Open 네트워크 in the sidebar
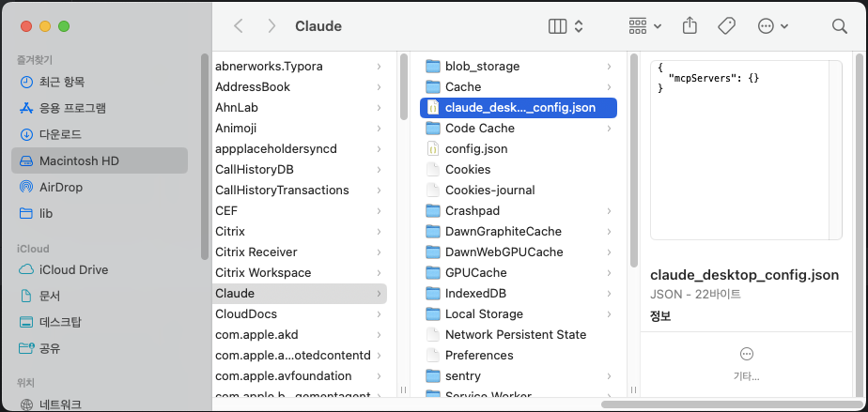Image resolution: width=868 pixels, height=412 pixels. 100,404
